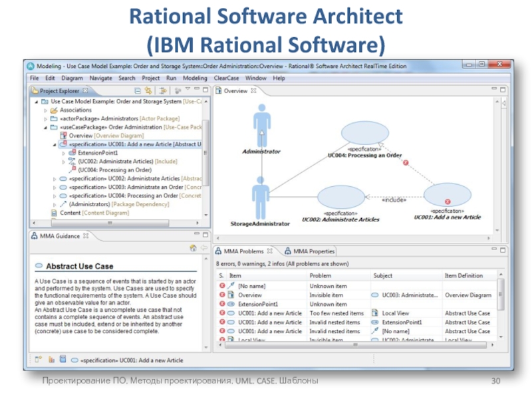Close the Project Explorer tab with its X
The height and width of the screenshot is (399, 532).
tap(86, 90)
